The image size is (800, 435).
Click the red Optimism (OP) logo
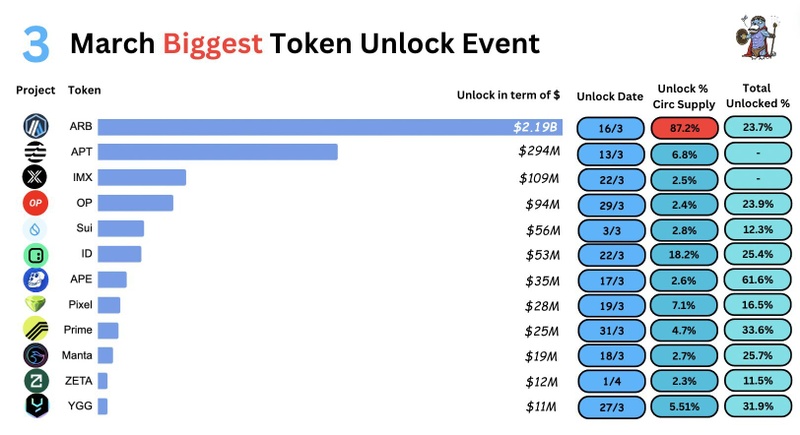(35, 203)
